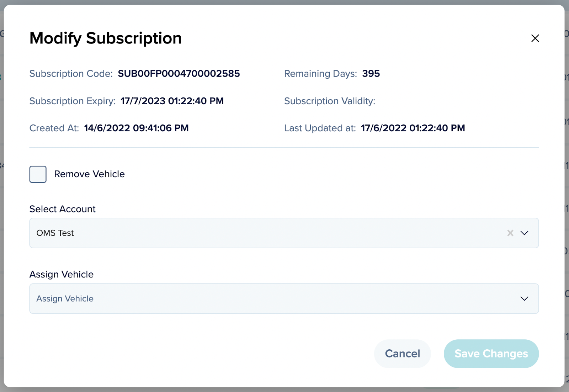Click the Subscription Code label
This screenshot has height=392, width=569.
[x=71, y=74]
